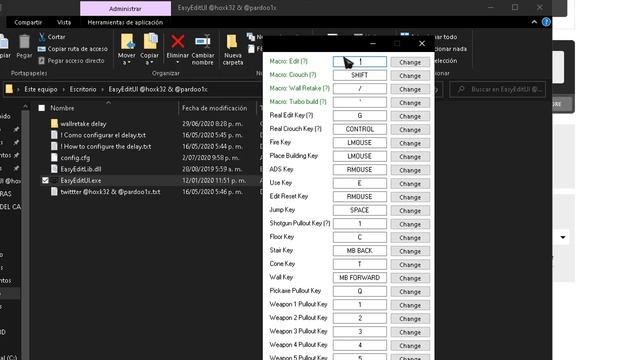Click the Mover a folder icon
The image size is (640, 360).
(x=127, y=42)
